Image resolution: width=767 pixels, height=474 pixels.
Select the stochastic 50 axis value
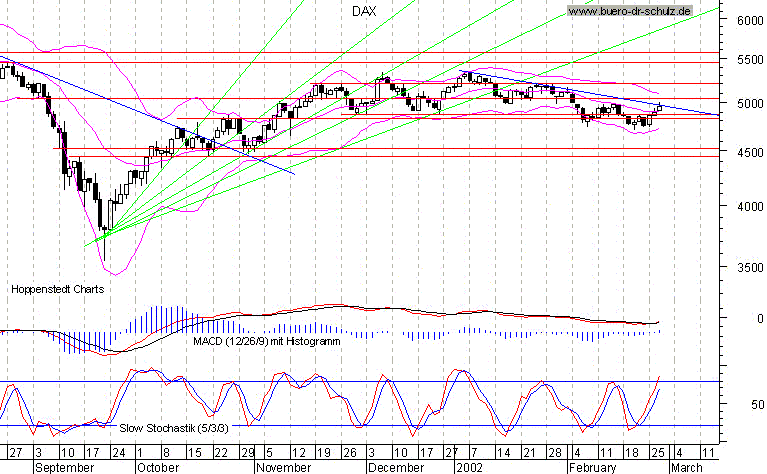(757, 405)
